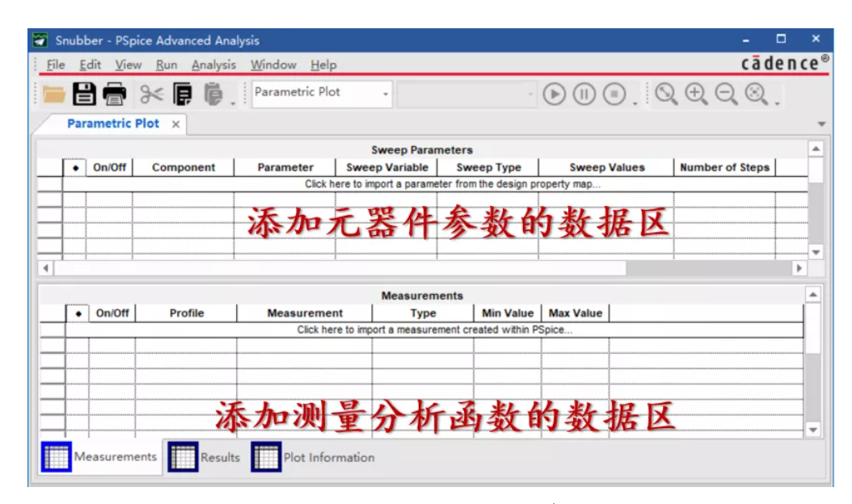Select the Parametric Plot document tab
The width and height of the screenshot is (852, 504).
(113, 124)
